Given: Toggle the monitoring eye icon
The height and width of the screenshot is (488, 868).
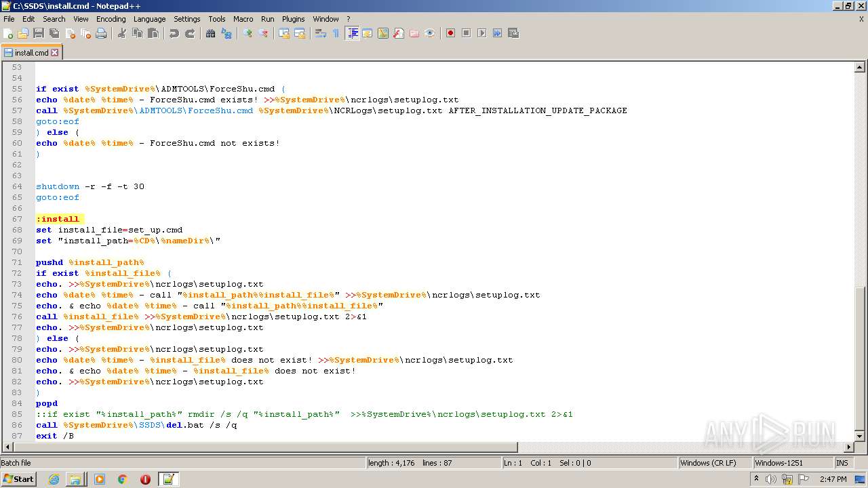Looking at the screenshot, I should [430, 33].
